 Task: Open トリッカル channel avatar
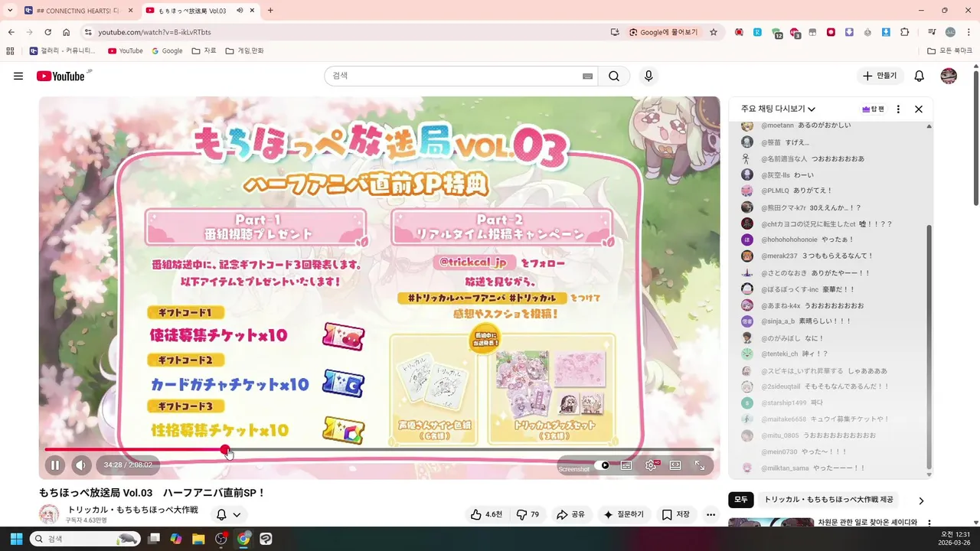49,514
